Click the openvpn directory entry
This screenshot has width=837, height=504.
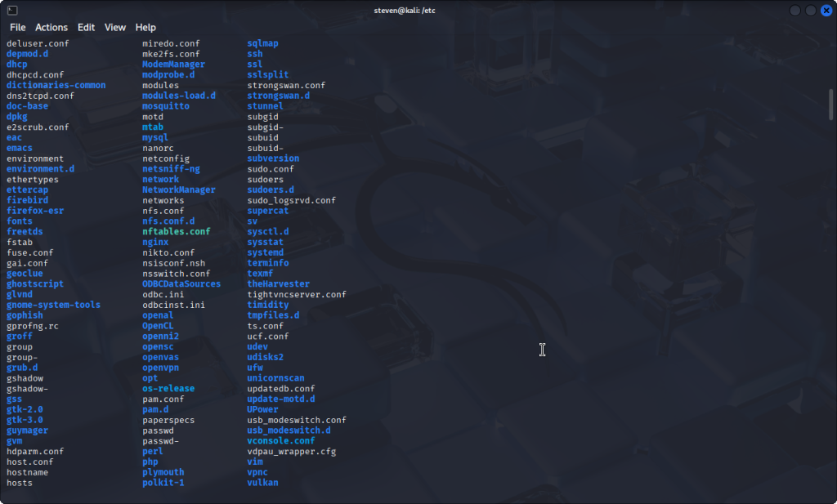160,368
